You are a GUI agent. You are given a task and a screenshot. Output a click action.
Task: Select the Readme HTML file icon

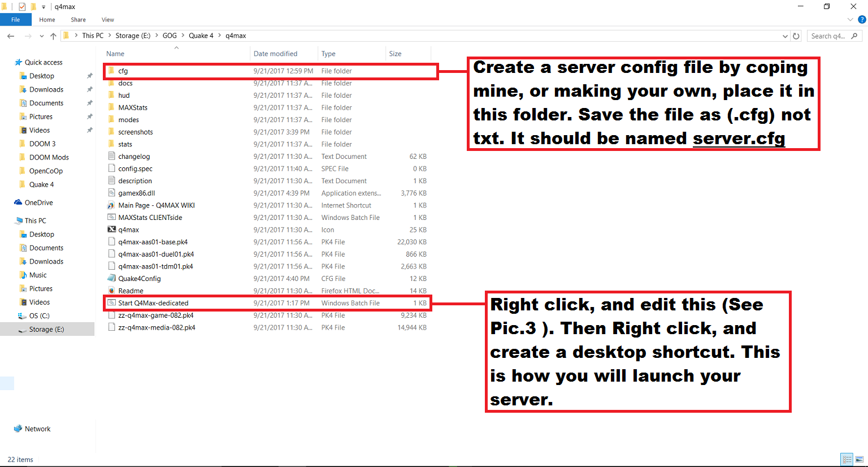coord(111,291)
